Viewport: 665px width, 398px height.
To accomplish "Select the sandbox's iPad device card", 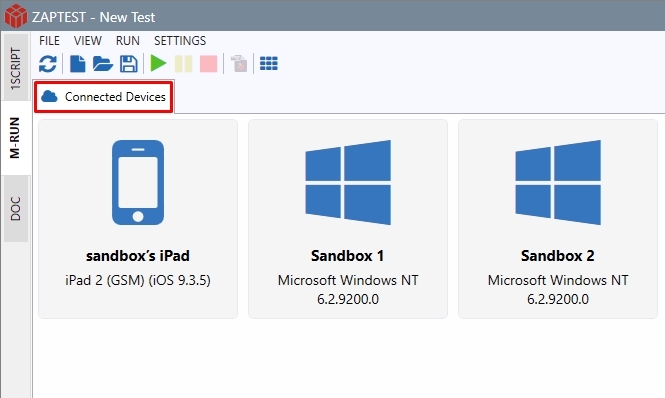I will pos(138,219).
